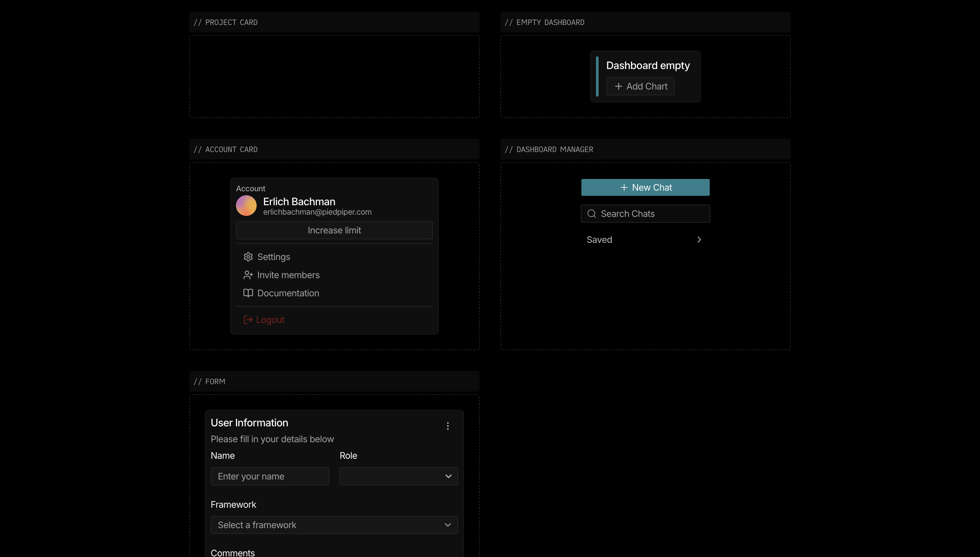980x557 pixels.
Task: Click the Role field label
Action: coord(348,456)
